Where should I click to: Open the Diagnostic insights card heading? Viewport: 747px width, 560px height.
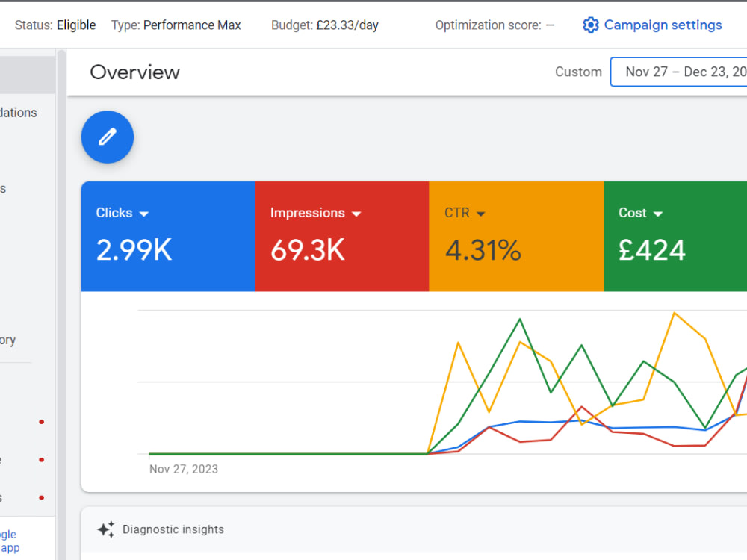(173, 529)
